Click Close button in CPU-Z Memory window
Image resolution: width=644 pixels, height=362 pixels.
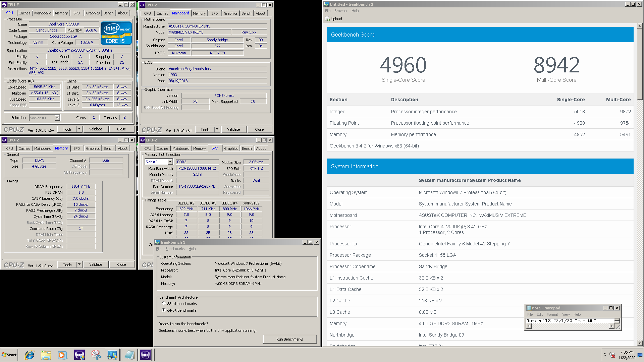tap(121, 264)
